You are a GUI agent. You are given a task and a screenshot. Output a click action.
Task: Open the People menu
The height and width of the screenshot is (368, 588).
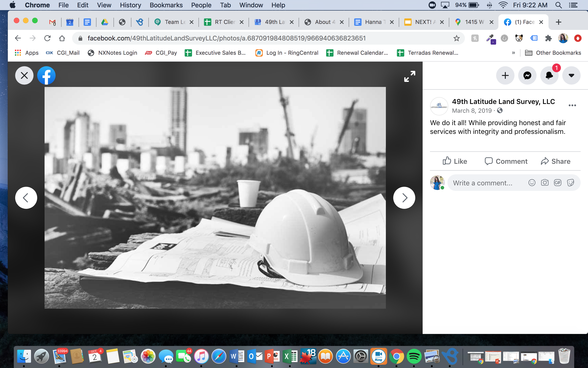[x=201, y=5]
